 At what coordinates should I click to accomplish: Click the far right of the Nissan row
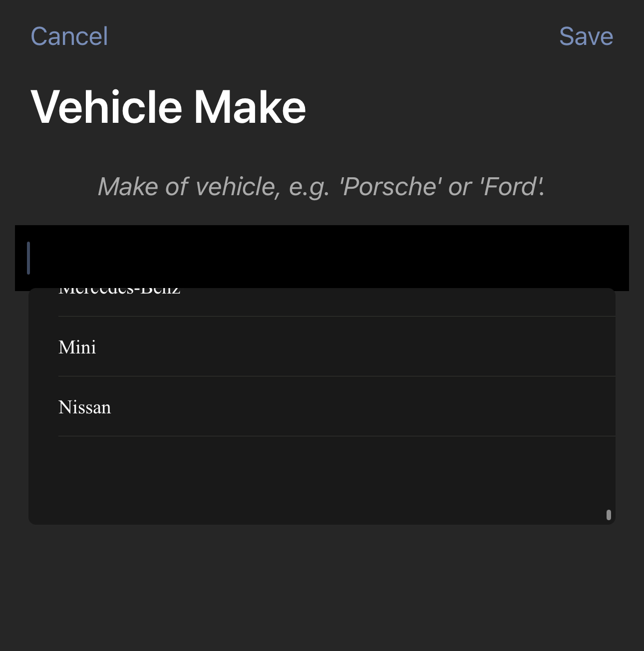click(594, 406)
